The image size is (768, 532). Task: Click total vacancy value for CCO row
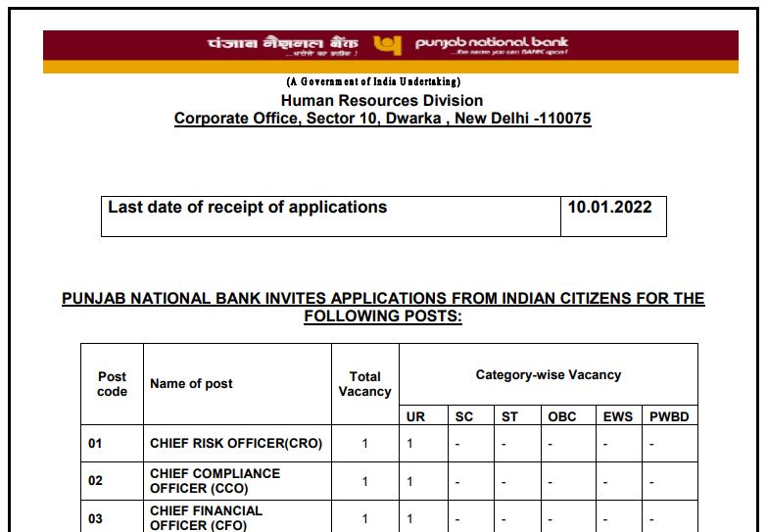[364, 481]
